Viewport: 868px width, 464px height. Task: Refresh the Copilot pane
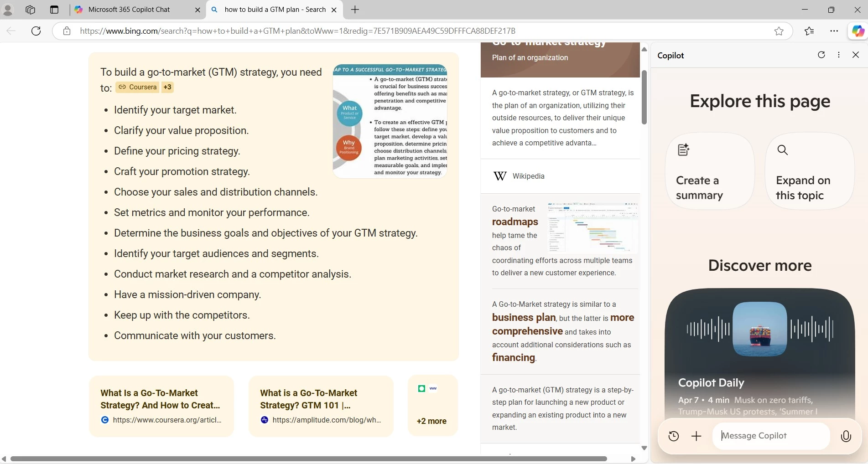[x=821, y=55]
